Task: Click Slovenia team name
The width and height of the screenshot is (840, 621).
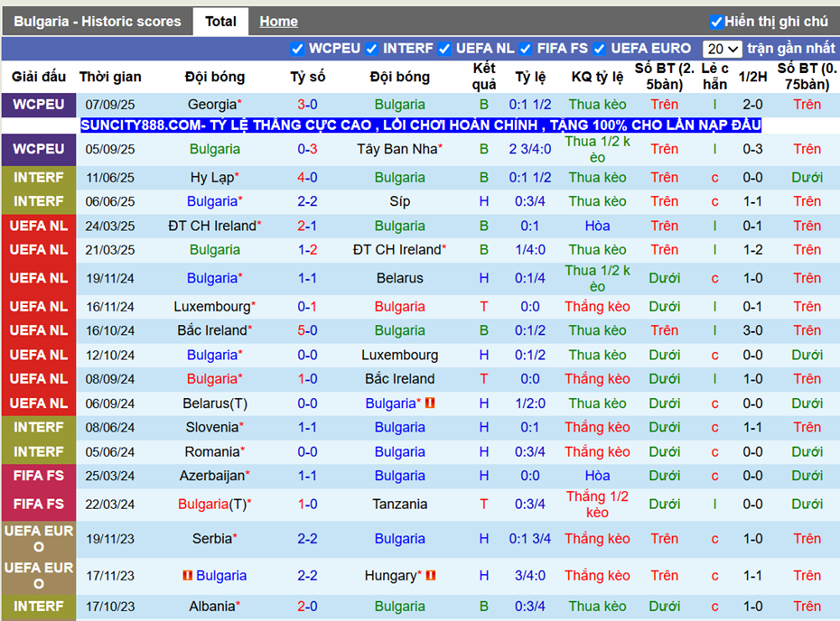Action: 212,427
